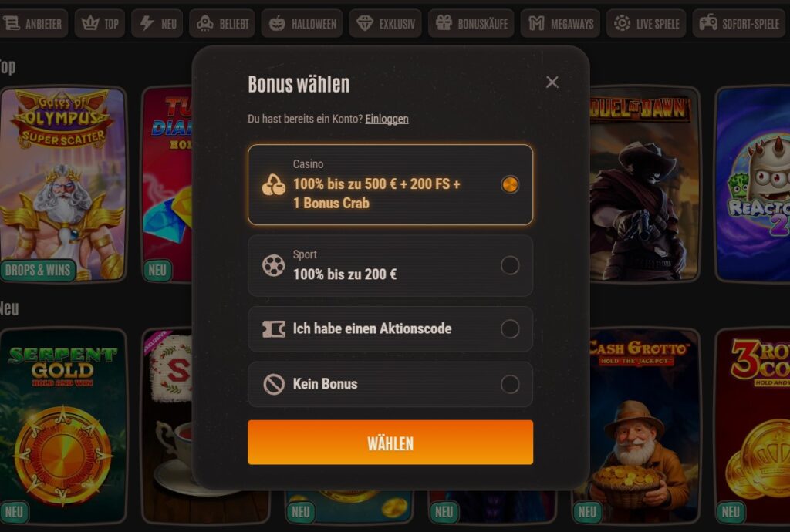790x532 pixels.
Task: Click the diamond Exklusiv icon
Action: click(x=365, y=23)
